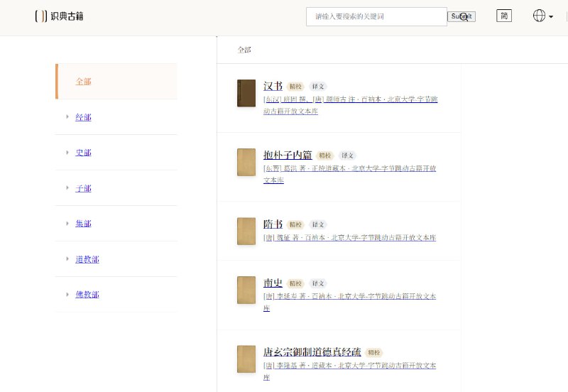Click the 南史 book cover icon

click(246, 290)
